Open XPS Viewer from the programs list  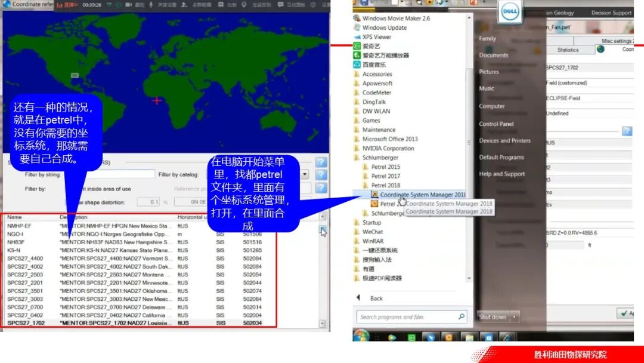click(373, 36)
